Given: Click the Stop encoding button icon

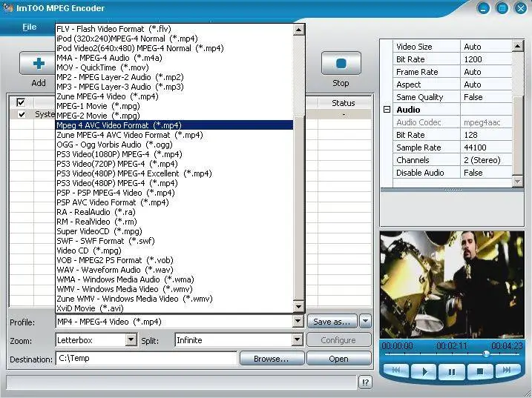Looking at the screenshot, I should [341, 64].
